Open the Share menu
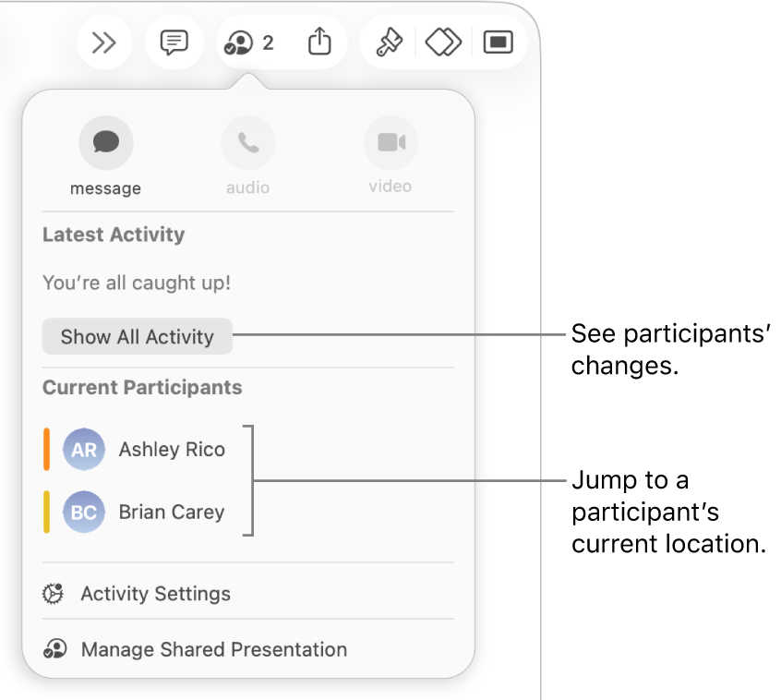Viewport: 781px width, 700px height. (x=319, y=42)
